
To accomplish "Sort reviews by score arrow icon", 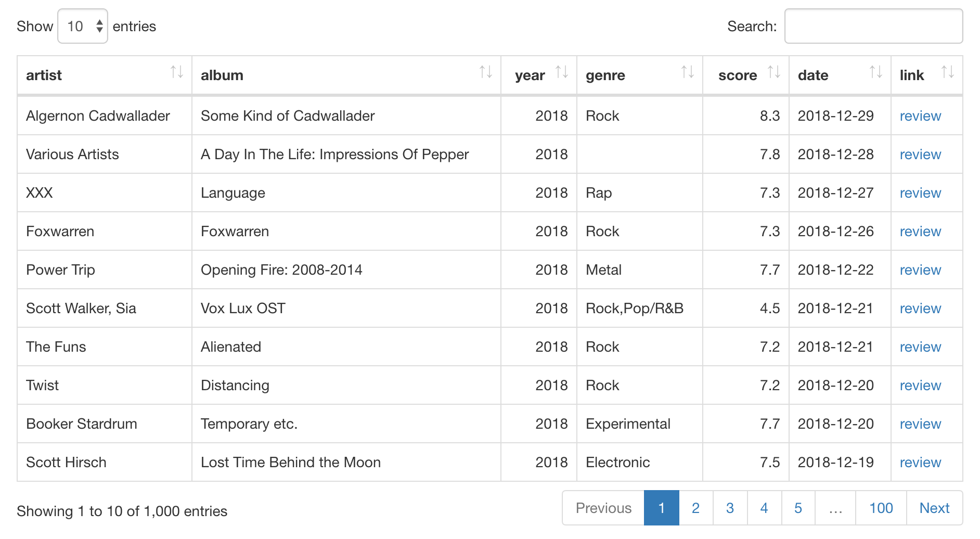I will click(x=773, y=72).
